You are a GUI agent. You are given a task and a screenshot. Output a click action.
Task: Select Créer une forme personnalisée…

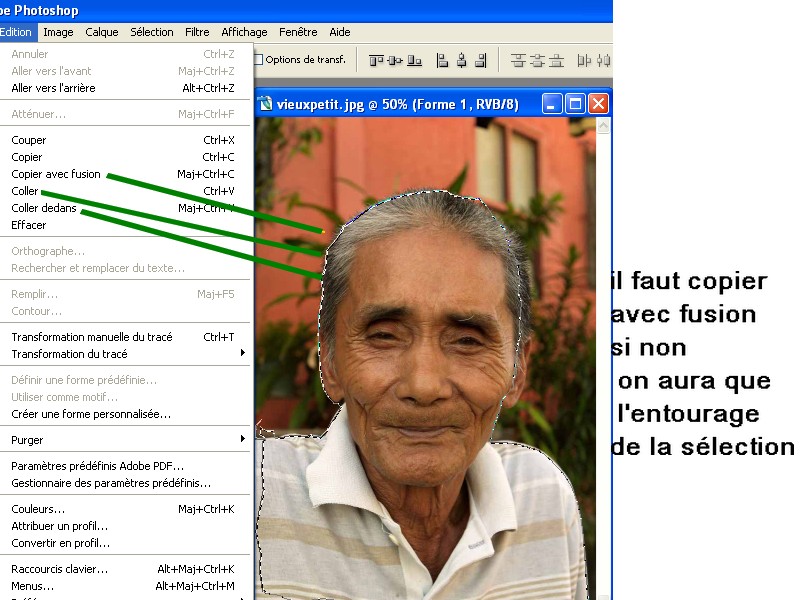tap(126, 414)
